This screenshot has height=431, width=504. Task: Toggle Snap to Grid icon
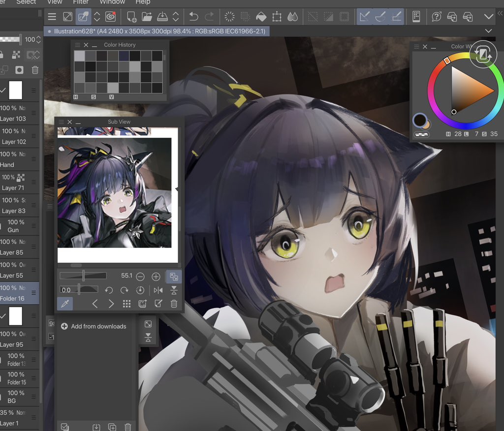396,16
